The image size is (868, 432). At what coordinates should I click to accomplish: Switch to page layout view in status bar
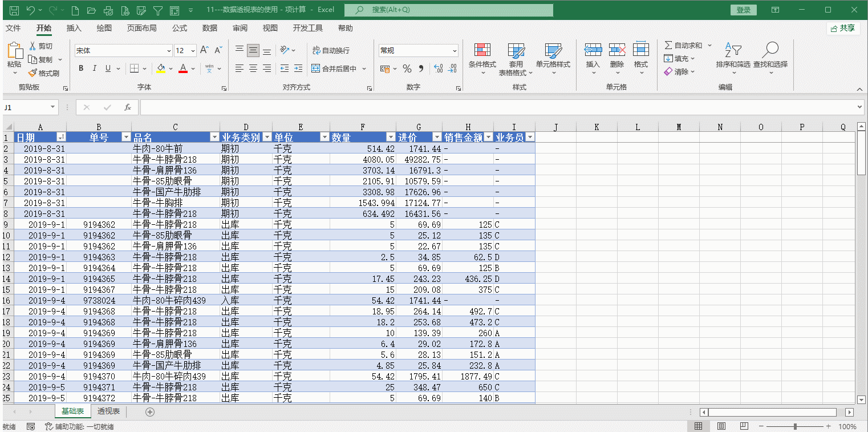tap(721, 426)
